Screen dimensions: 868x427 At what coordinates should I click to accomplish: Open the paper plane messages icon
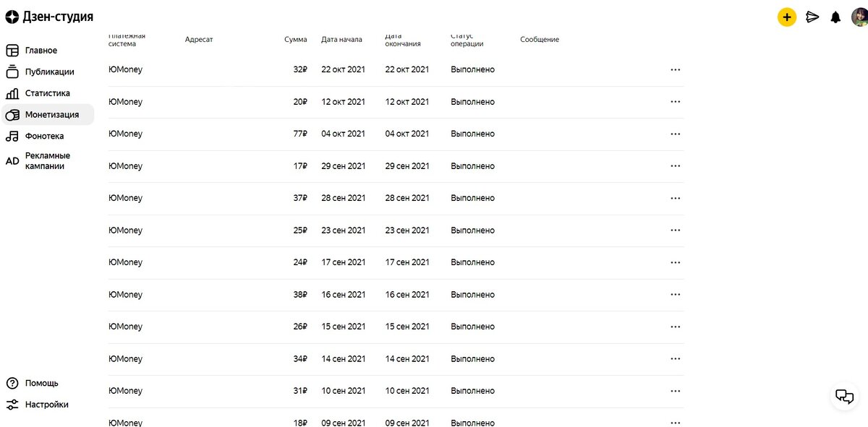[812, 17]
